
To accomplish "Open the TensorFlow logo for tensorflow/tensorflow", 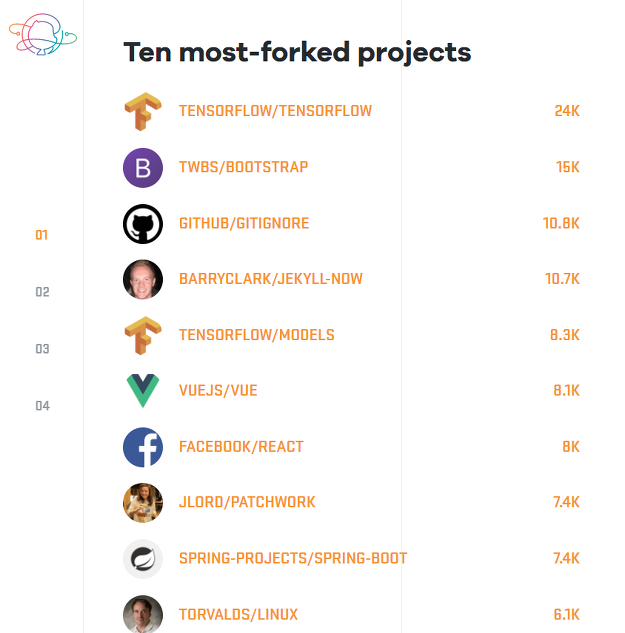I will click(143, 111).
